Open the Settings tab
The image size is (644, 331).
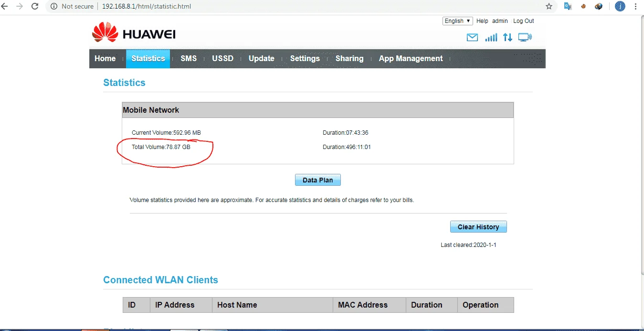(305, 59)
